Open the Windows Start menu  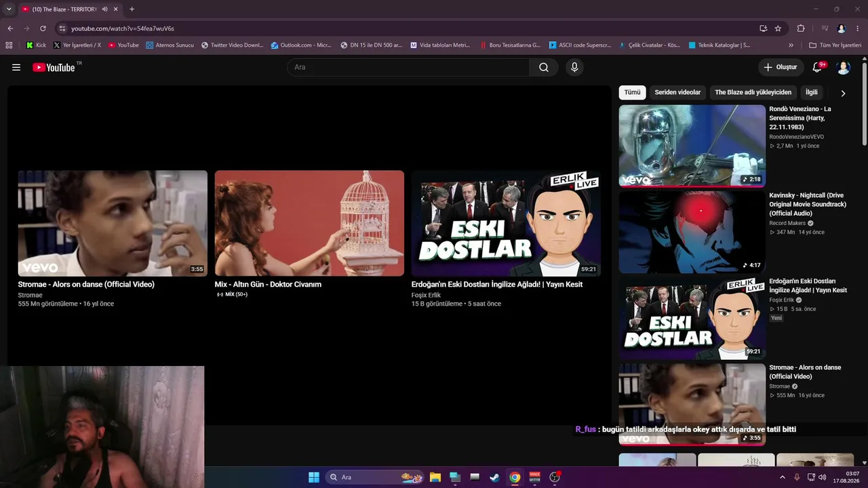314,477
